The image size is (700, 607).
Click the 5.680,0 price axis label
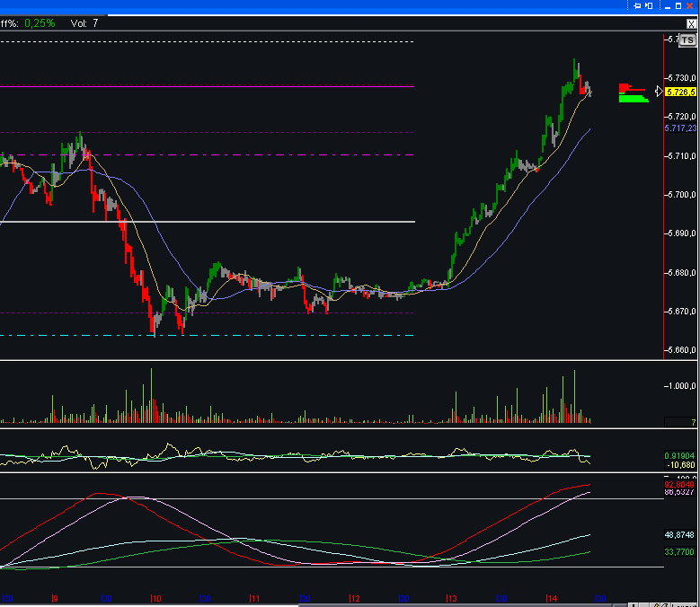click(682, 273)
